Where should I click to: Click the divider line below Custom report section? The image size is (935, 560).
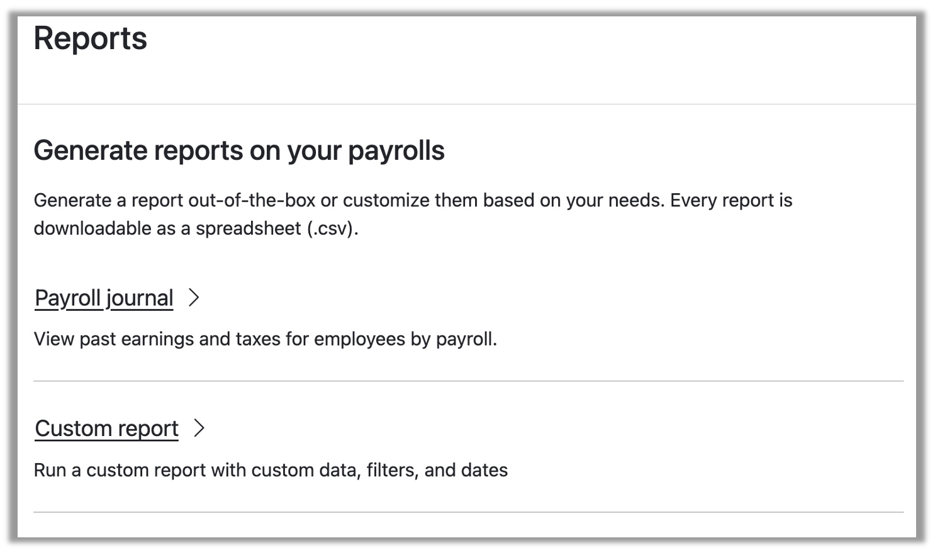[468, 512]
